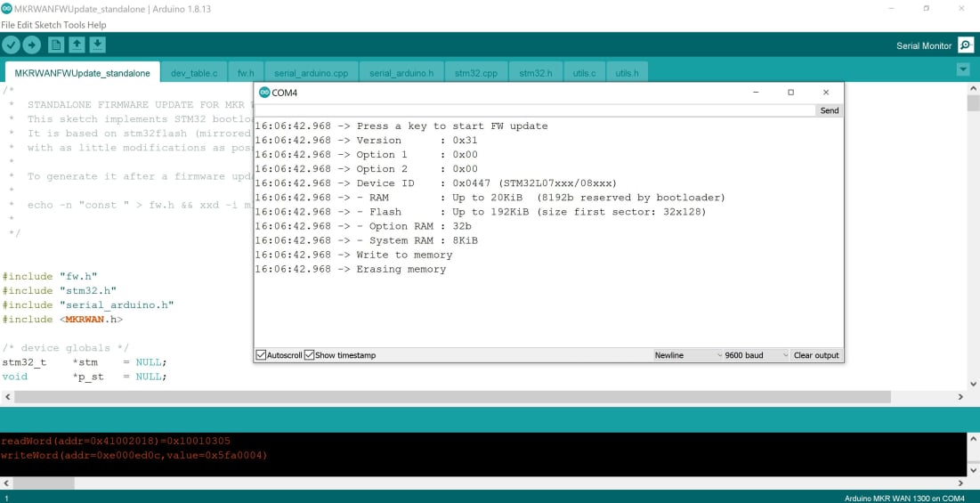Click the Upload arrow icon
The width and height of the screenshot is (980, 503).
[x=32, y=45]
